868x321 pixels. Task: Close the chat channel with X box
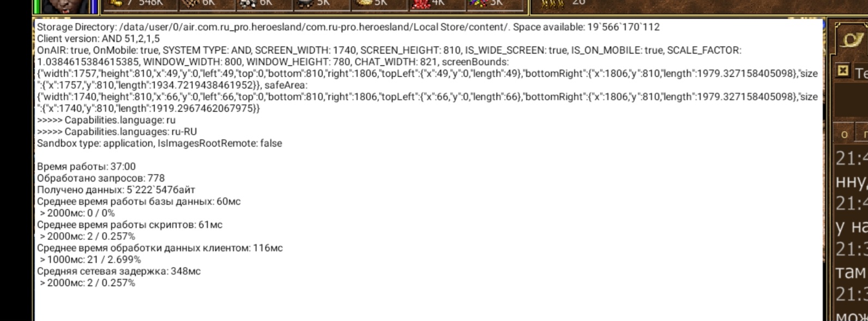coord(843,71)
